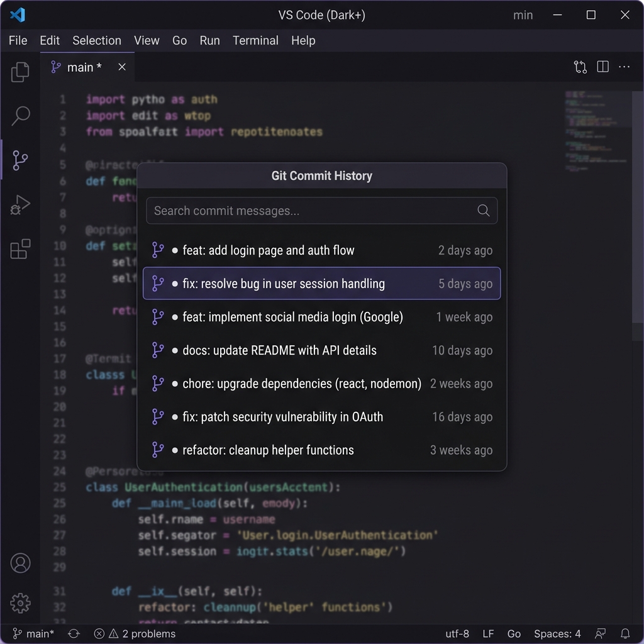Open the notifications bell in status bar

(x=625, y=634)
